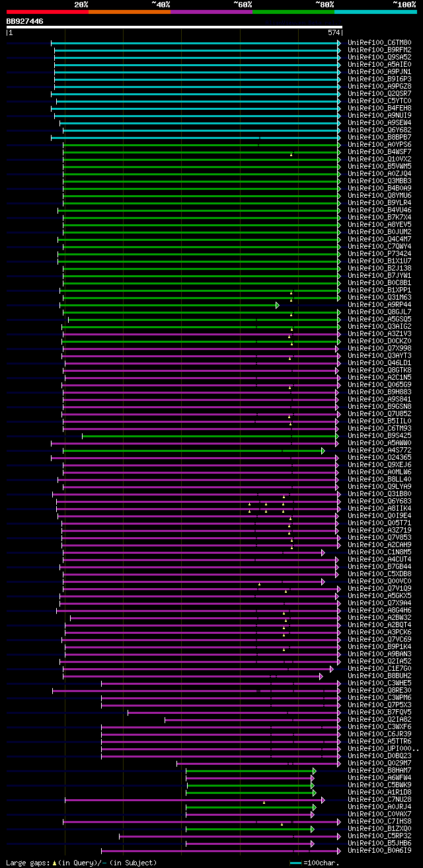Open the UniRef100_Q8GJL7 hit link
This screenshot has width=423, height=868.
[x=379, y=312]
